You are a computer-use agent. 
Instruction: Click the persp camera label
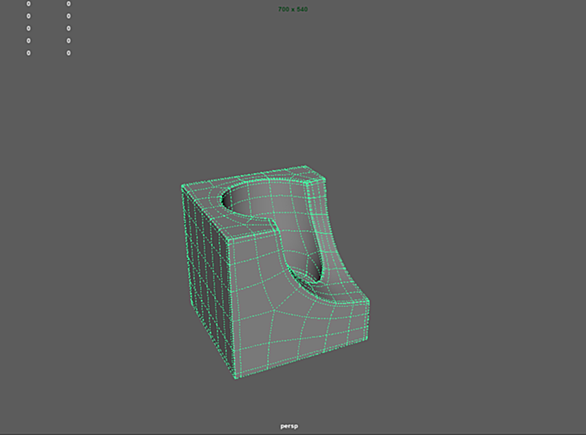(x=289, y=426)
